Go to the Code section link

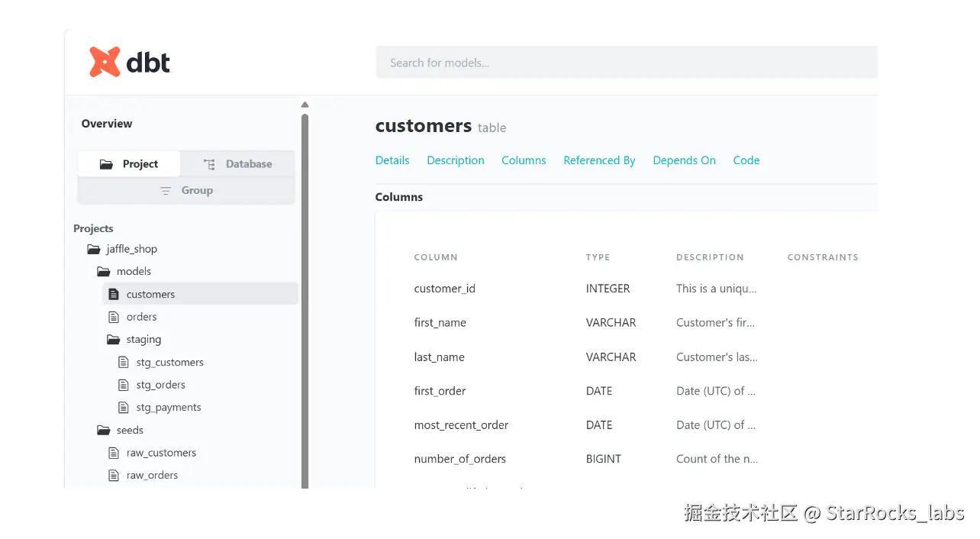click(746, 160)
